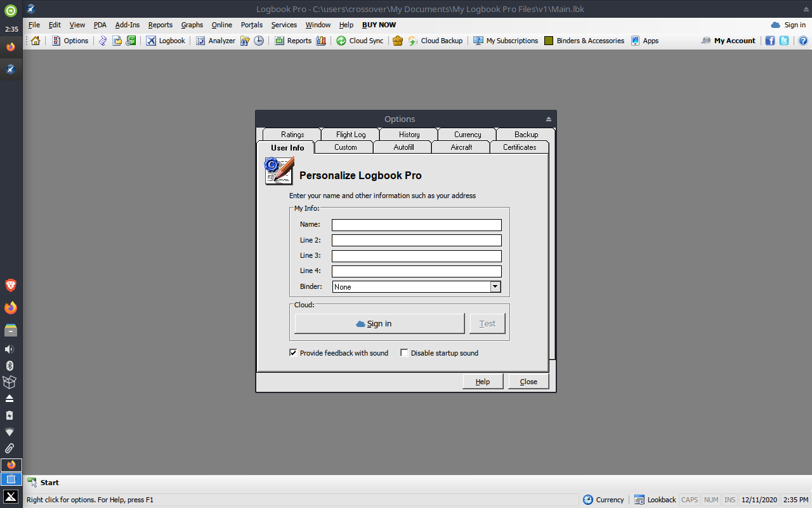Click Currency in the status bar
The width and height of the screenshot is (812, 508).
click(604, 500)
